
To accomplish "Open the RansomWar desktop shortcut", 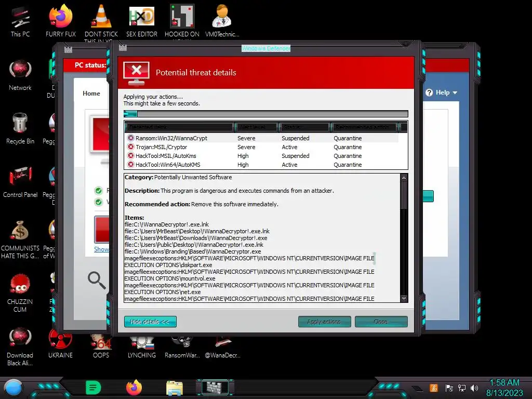I will (x=182, y=348).
